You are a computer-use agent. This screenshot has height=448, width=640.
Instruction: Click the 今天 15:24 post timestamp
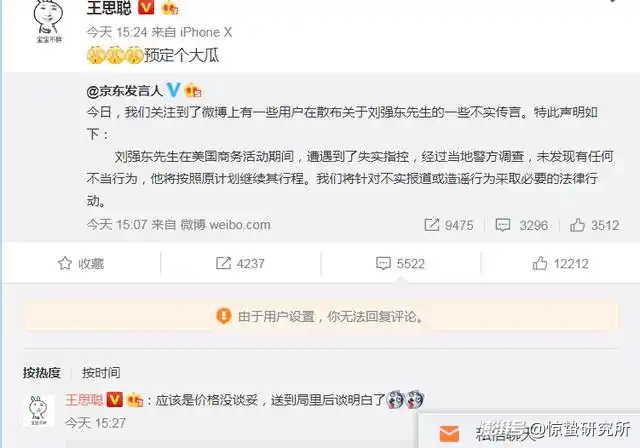[x=117, y=32]
